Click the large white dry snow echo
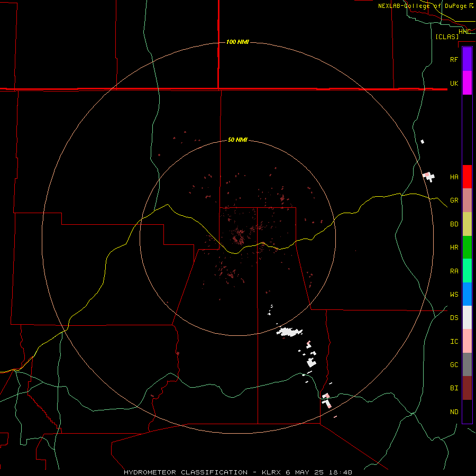 (x=289, y=332)
